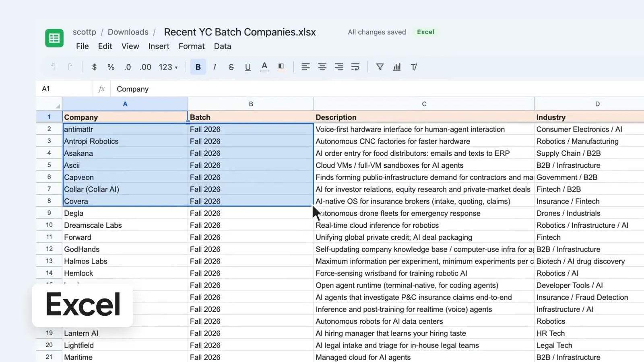Image resolution: width=644 pixels, height=362 pixels.
Task: Open the View menu
Action: coord(130,46)
